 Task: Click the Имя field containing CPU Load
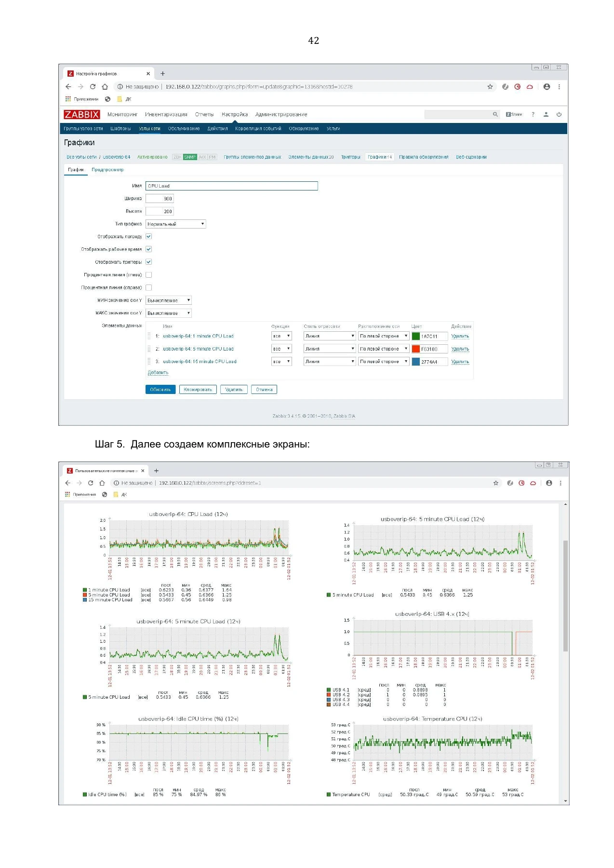click(x=232, y=186)
